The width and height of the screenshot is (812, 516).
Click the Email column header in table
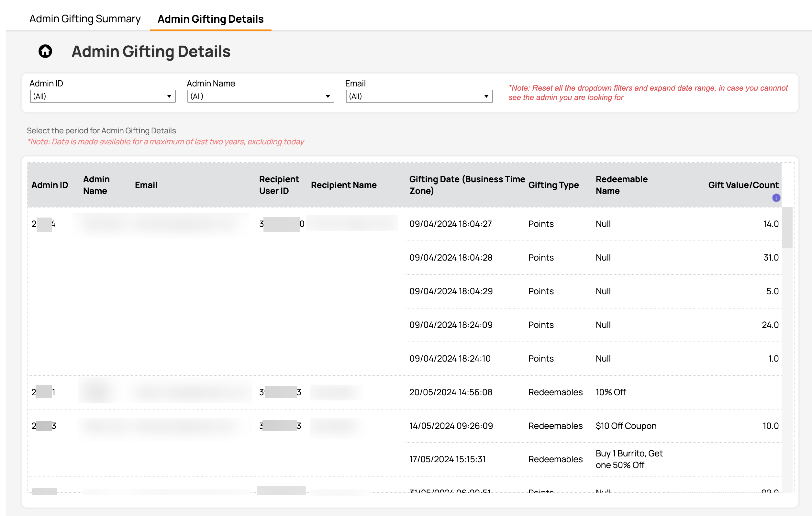click(x=146, y=185)
